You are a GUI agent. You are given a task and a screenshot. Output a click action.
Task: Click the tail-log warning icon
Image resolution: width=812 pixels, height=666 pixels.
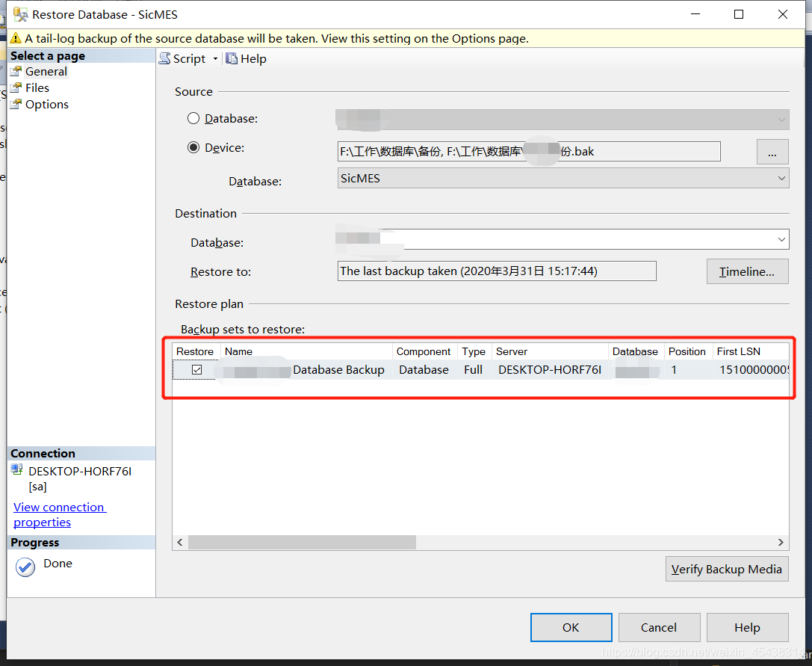[x=16, y=38]
